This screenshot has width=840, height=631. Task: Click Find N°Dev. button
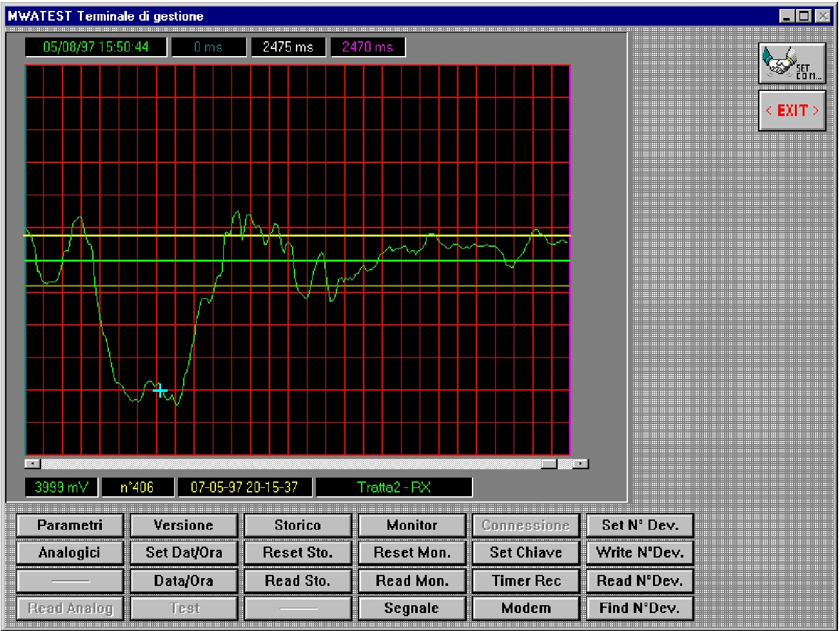640,608
